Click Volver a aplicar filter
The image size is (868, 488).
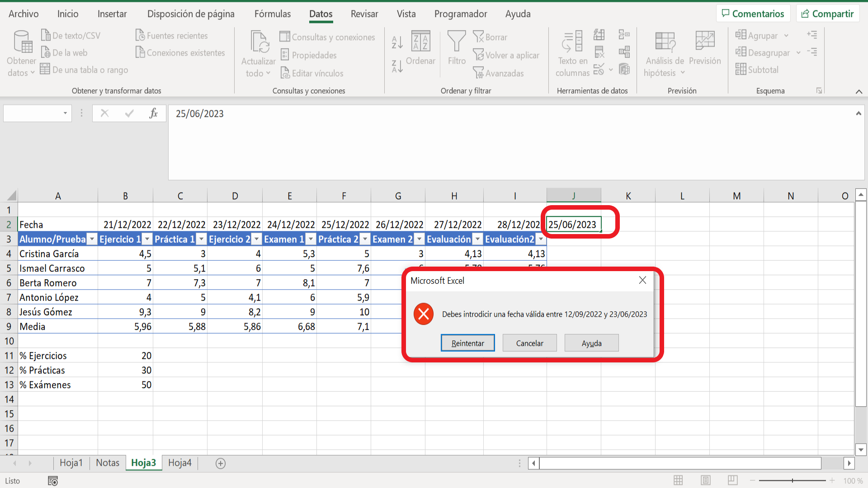point(506,55)
